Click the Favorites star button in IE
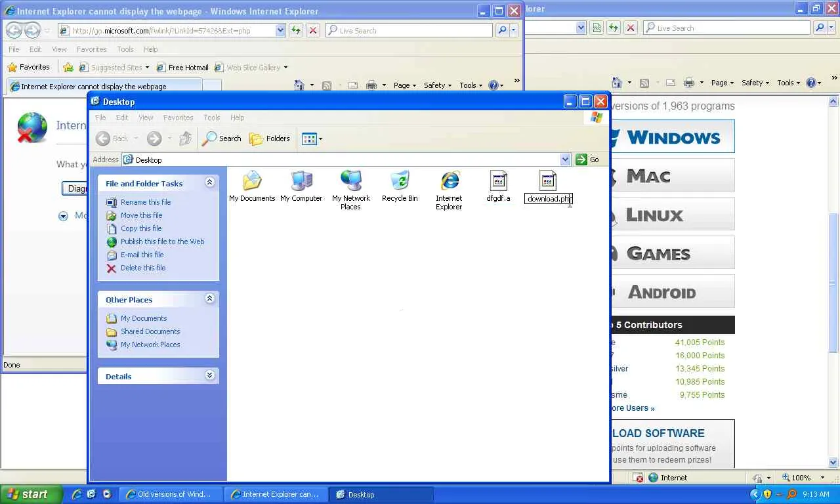Screen dimensions: 840x504 pos(28,67)
